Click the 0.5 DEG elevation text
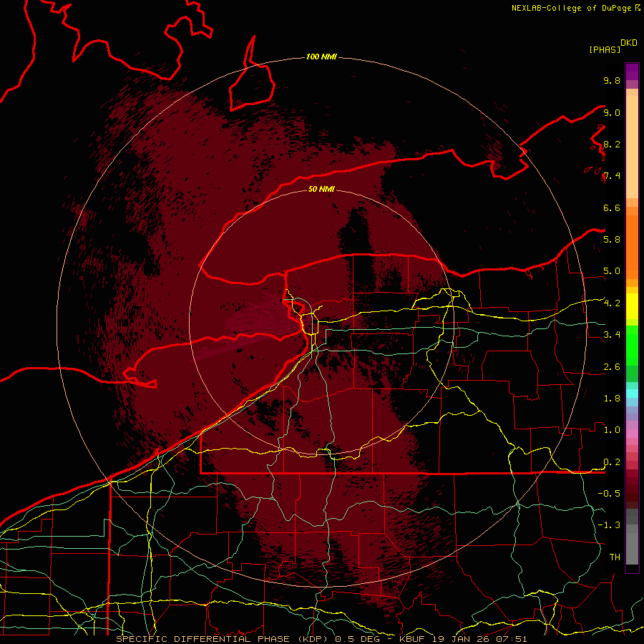 (x=358, y=639)
